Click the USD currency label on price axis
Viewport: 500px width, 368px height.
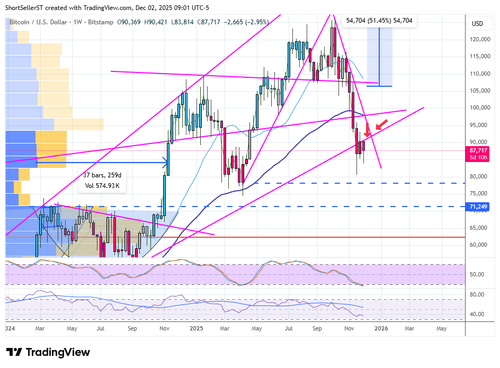tap(477, 24)
